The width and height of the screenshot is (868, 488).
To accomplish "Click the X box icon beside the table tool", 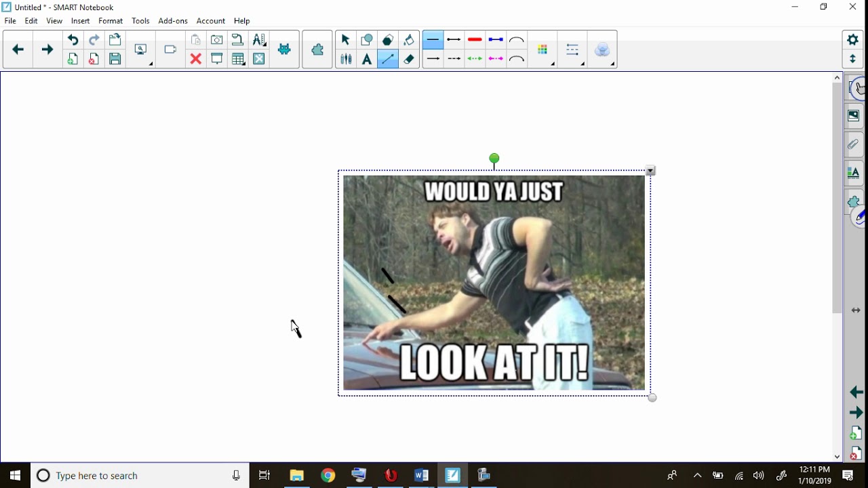I will click(x=259, y=59).
